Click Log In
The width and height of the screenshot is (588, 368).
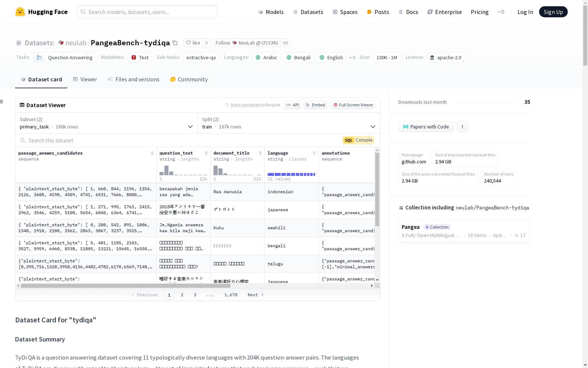click(525, 12)
